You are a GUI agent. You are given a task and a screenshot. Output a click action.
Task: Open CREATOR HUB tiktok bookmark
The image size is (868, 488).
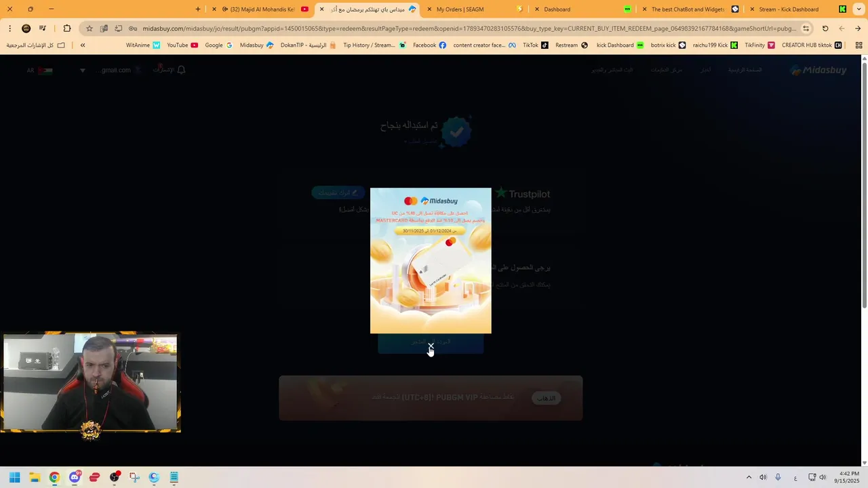812,45
